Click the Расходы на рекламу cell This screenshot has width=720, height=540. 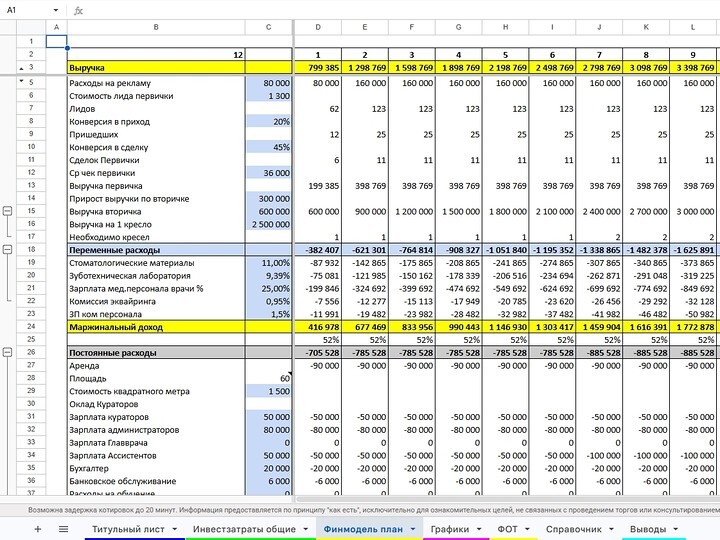[x=156, y=83]
